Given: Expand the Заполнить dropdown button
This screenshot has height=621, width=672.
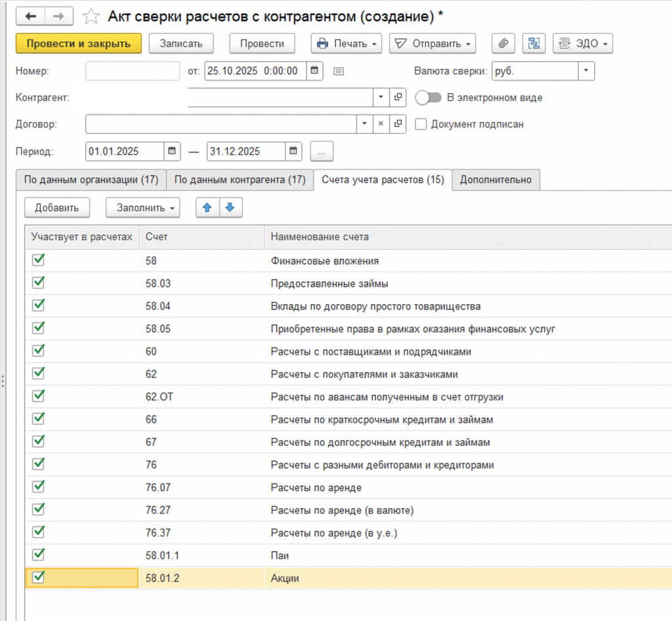Looking at the screenshot, I should pos(142,208).
